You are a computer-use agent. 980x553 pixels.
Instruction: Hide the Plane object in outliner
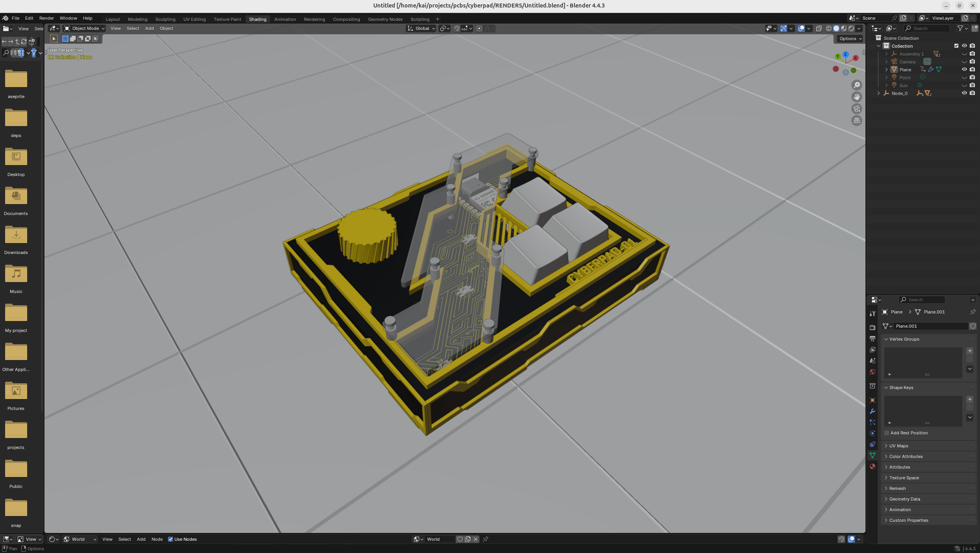point(964,69)
